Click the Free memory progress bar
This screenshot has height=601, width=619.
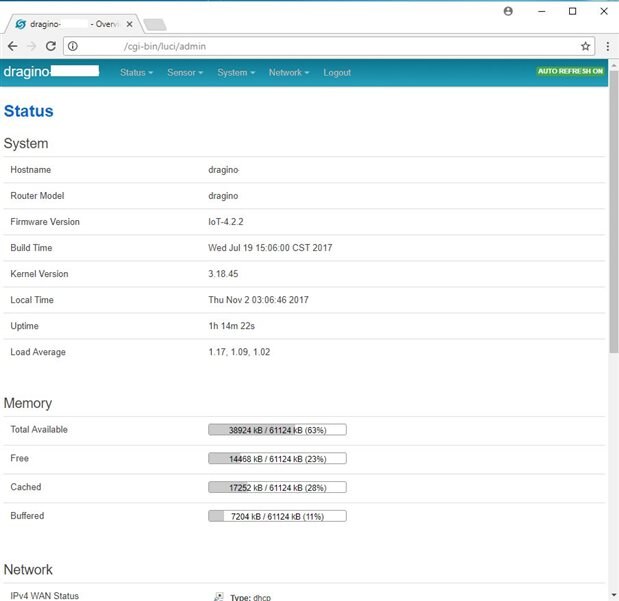277,458
